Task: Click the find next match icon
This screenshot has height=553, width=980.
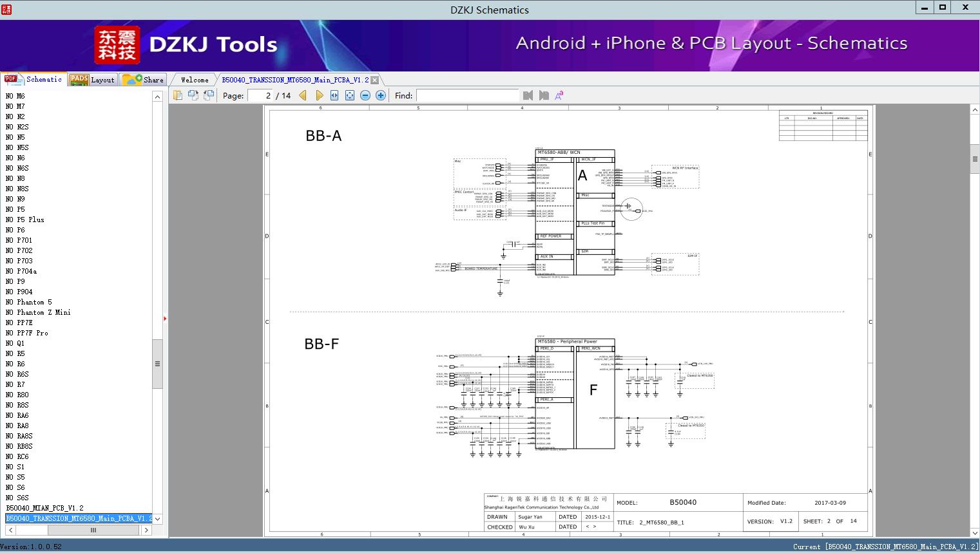Action: point(544,95)
